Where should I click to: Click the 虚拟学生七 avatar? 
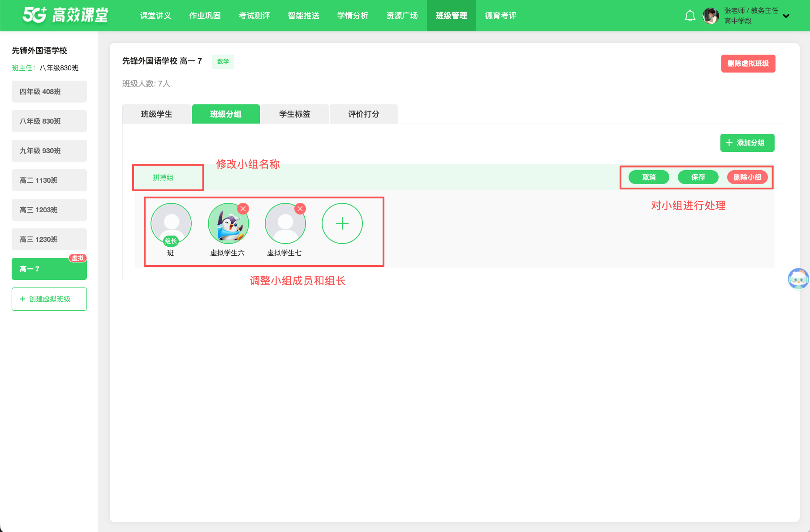pyautogui.click(x=285, y=223)
